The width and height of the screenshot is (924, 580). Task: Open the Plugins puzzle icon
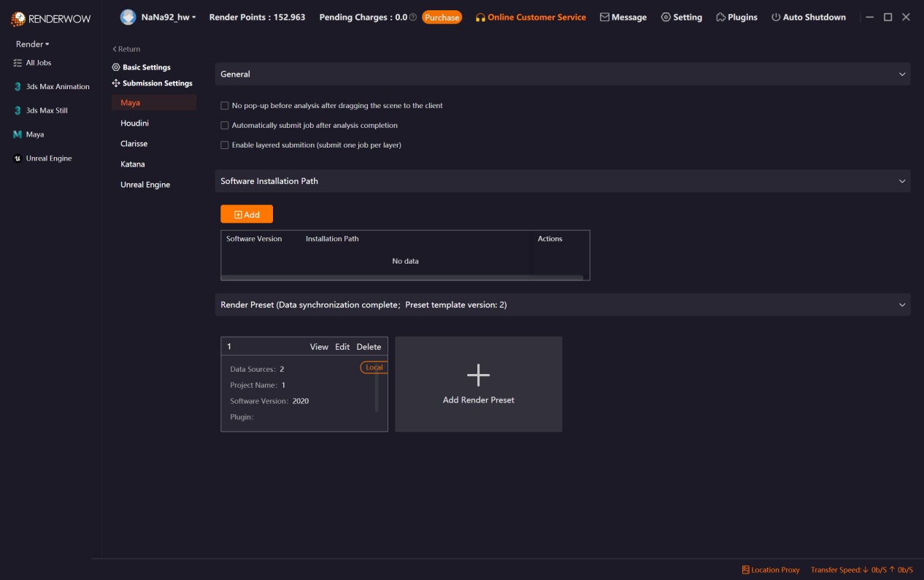pos(720,17)
